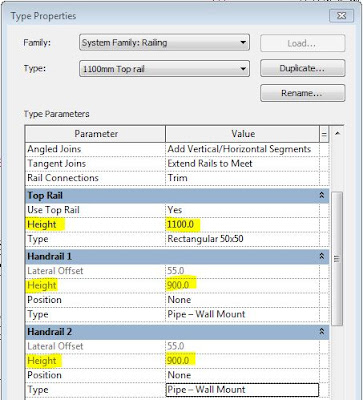This screenshot has width=363, height=400.
Task: Click the vertical scrollbar thumb
Action: pos(337,258)
